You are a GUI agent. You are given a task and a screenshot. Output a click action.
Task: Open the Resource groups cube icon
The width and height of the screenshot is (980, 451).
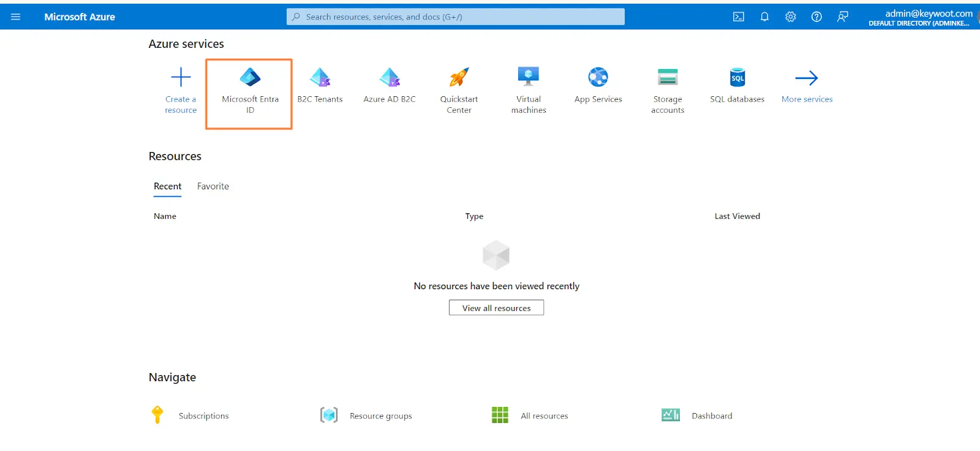329,415
